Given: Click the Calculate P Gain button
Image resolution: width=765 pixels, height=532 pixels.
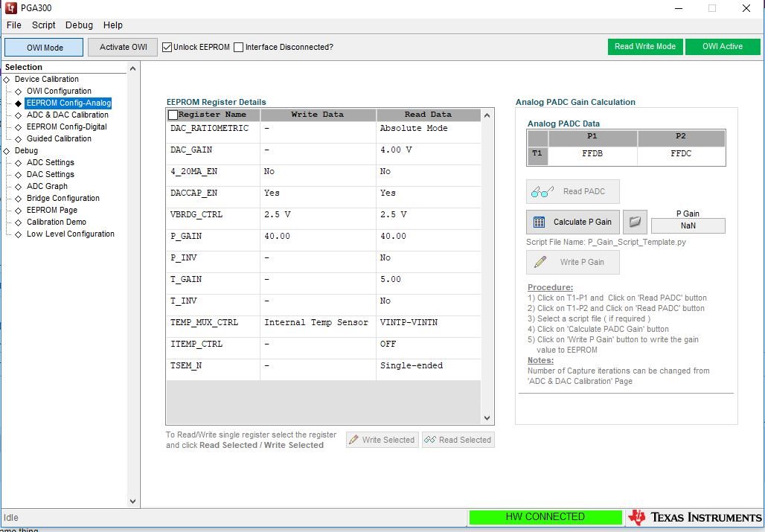Looking at the screenshot, I should (x=573, y=222).
